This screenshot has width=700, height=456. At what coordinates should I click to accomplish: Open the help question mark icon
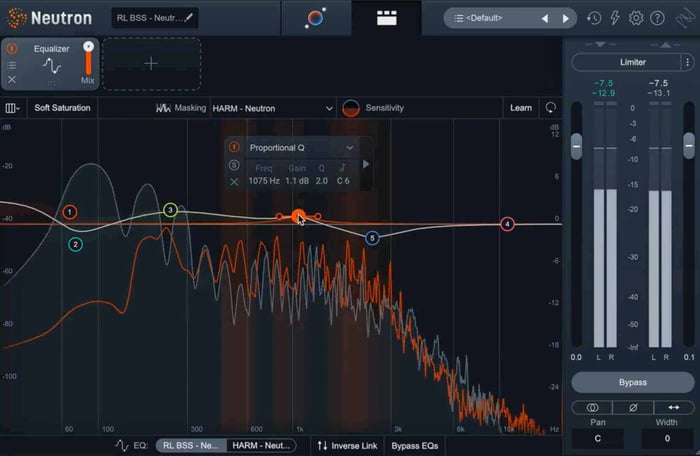pyautogui.click(x=657, y=18)
